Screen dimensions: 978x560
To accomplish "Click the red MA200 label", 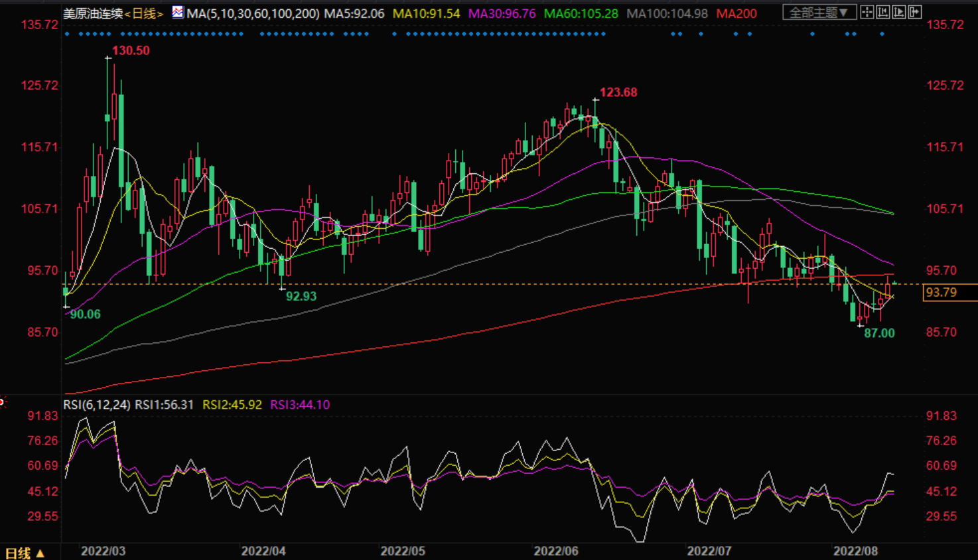I will click(x=736, y=13).
